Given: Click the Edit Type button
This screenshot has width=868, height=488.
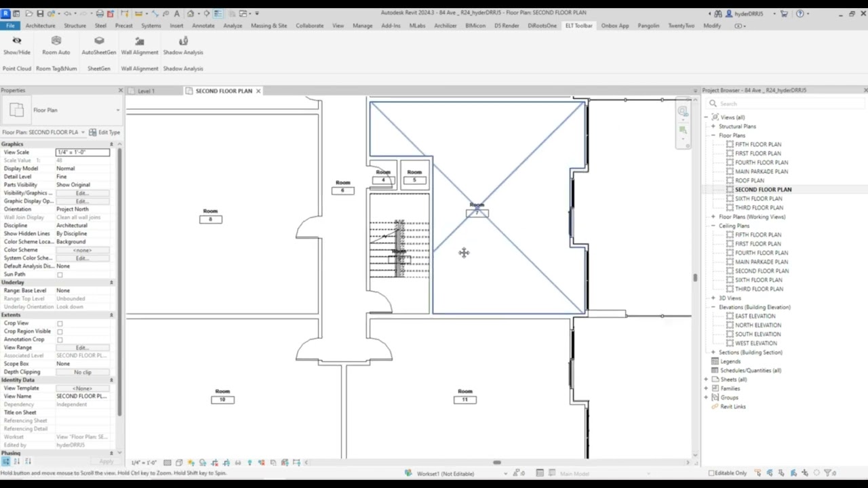Looking at the screenshot, I should 104,132.
